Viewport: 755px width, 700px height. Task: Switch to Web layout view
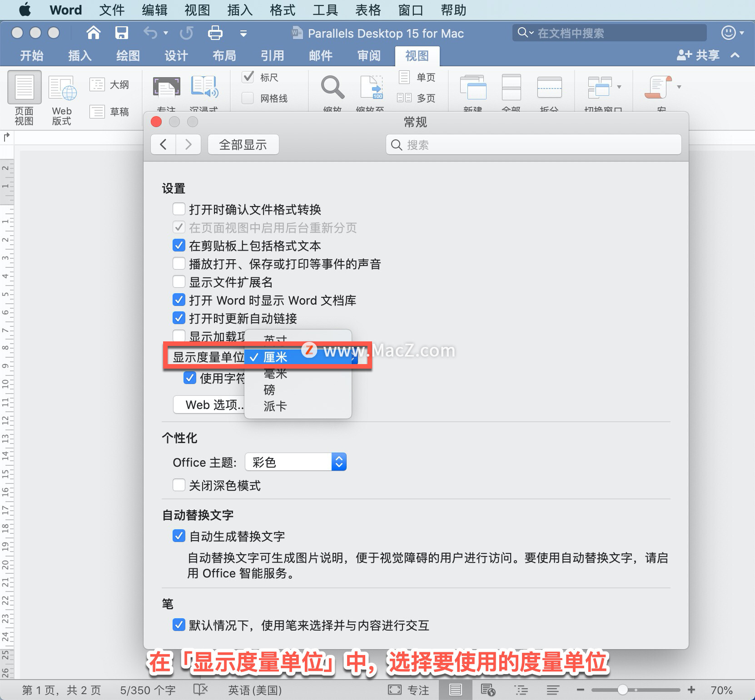62,88
